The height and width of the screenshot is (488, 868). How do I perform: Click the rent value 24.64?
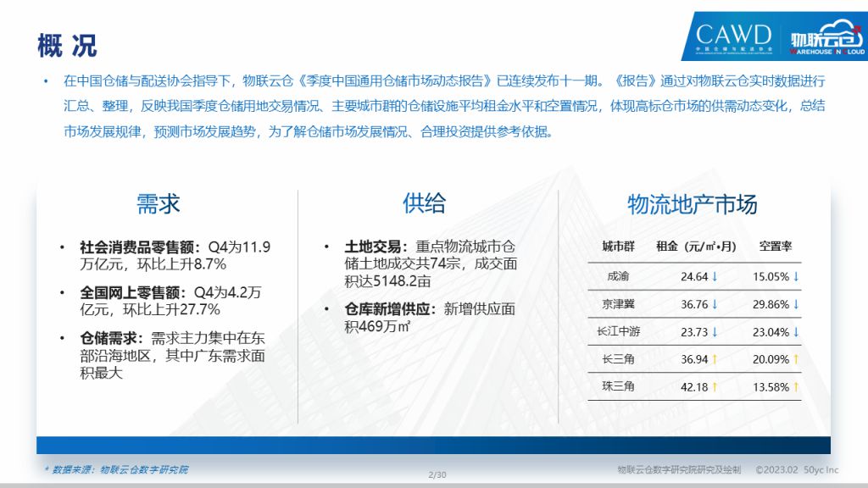coord(694,277)
